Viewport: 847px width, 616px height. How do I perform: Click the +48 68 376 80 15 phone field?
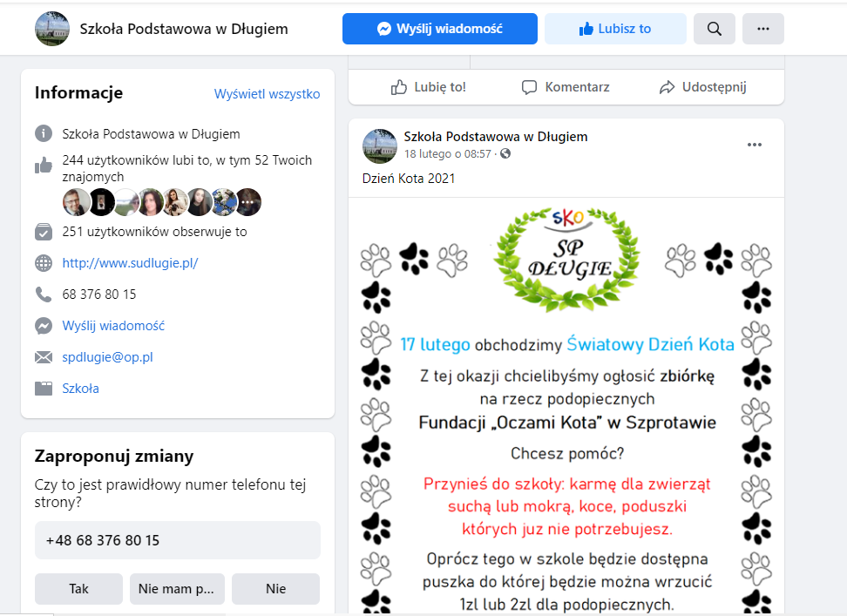pyautogui.click(x=178, y=540)
